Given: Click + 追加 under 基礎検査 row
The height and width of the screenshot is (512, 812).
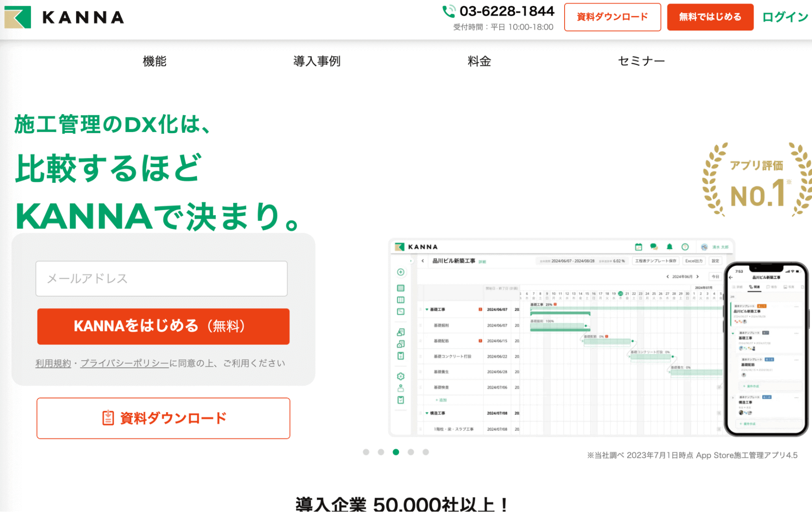Looking at the screenshot, I should 441,400.
